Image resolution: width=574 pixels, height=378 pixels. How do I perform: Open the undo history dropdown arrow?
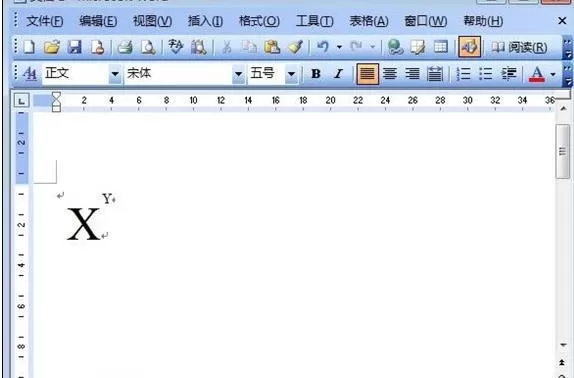339,47
